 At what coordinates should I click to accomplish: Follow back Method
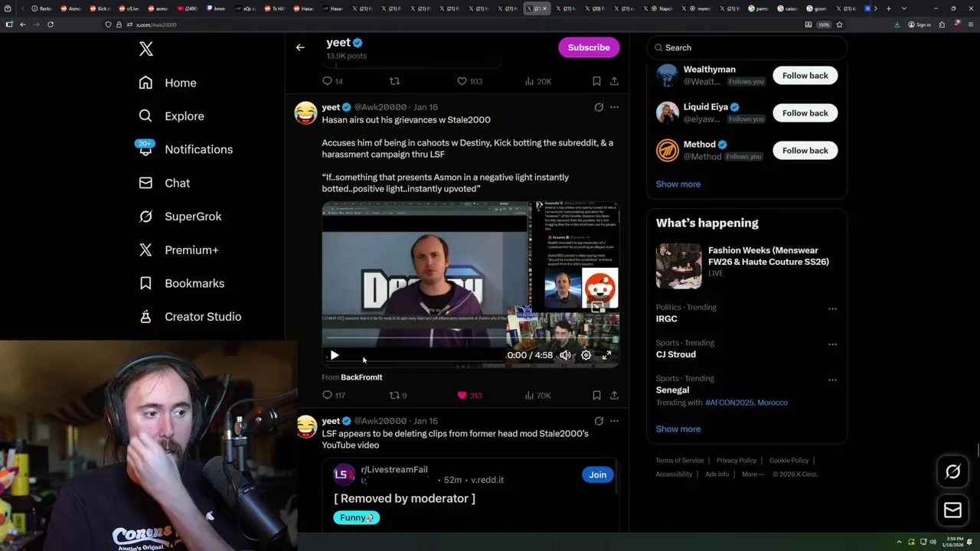[805, 151]
